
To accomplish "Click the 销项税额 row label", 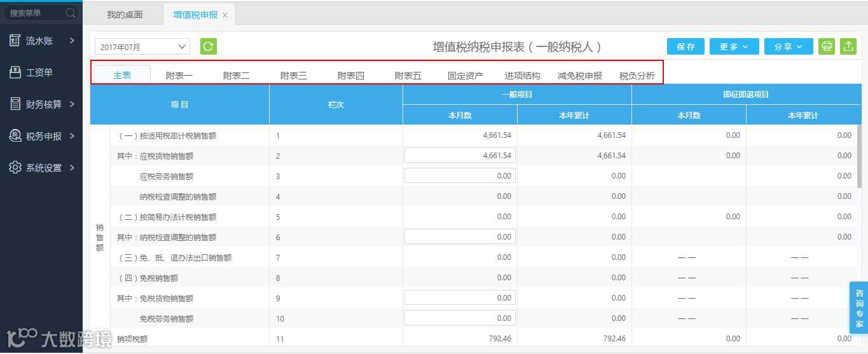I will point(132,339).
